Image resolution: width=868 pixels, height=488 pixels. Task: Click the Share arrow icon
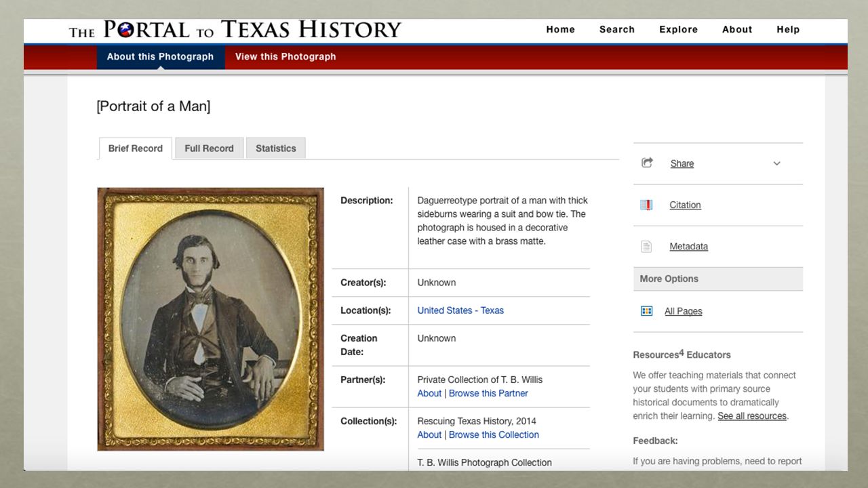pyautogui.click(x=647, y=163)
